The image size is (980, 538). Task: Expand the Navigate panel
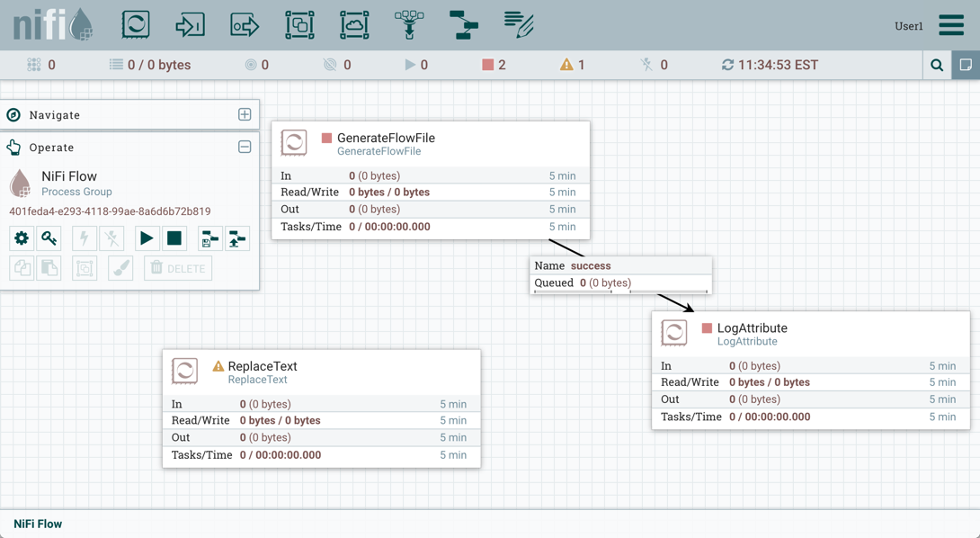tap(245, 114)
